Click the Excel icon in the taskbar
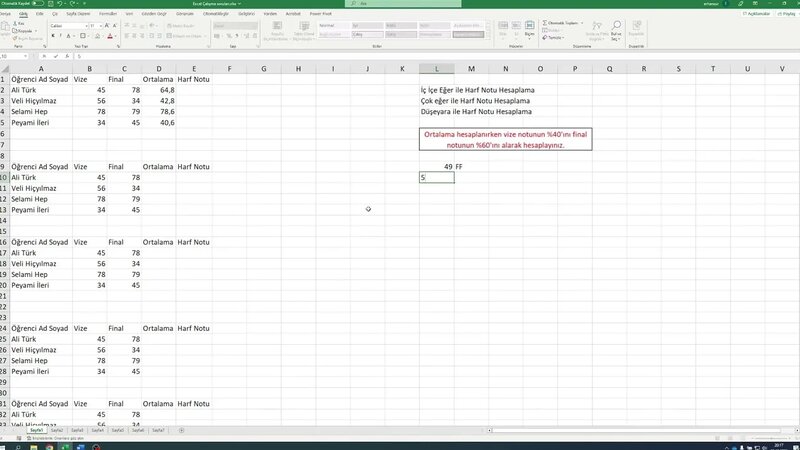This screenshot has height=450, width=800. (65, 447)
